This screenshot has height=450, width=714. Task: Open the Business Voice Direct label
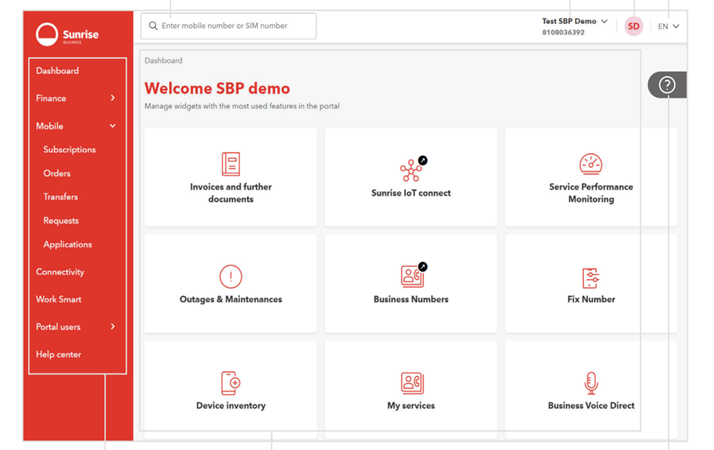coord(591,405)
